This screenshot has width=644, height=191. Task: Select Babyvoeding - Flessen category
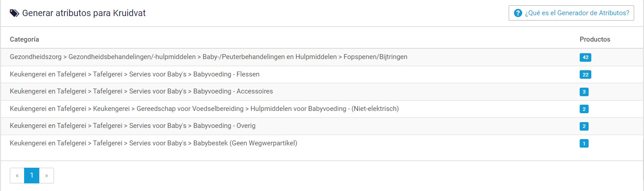[322, 74]
